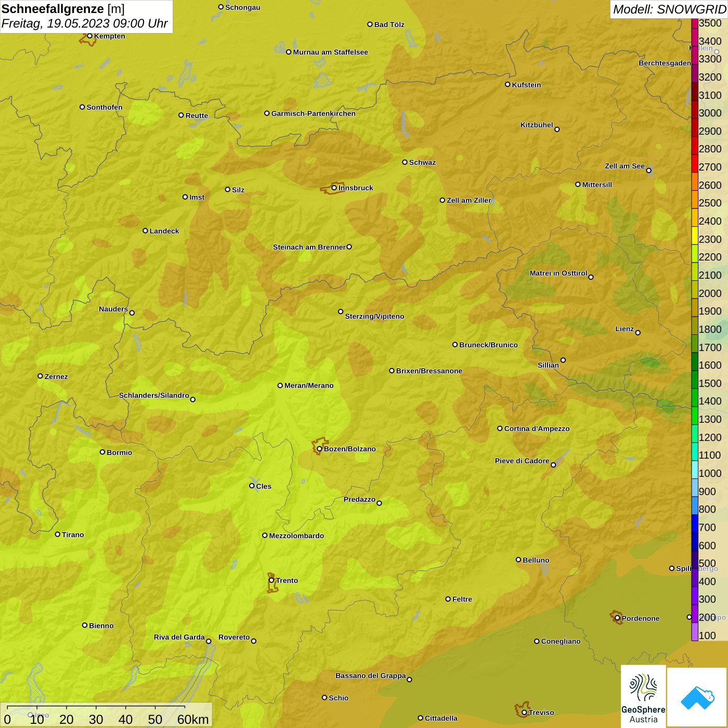Click the 700 m blue legend swatch

point(694,524)
